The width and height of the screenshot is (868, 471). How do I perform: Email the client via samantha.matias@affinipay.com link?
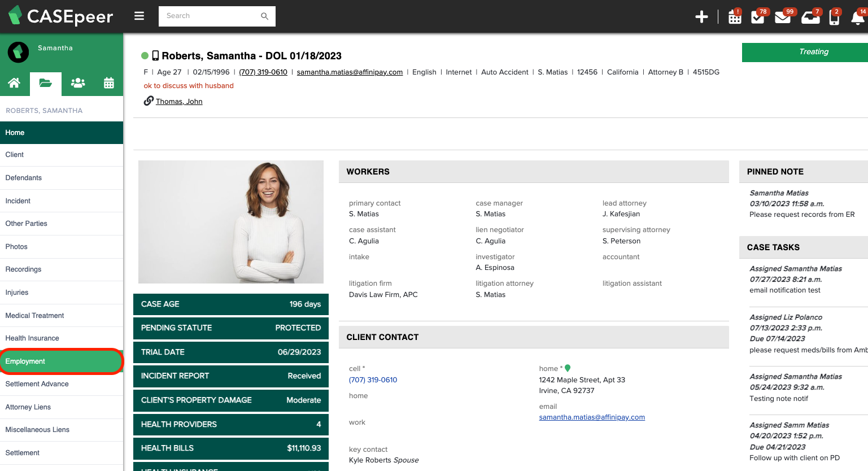pyautogui.click(x=350, y=72)
